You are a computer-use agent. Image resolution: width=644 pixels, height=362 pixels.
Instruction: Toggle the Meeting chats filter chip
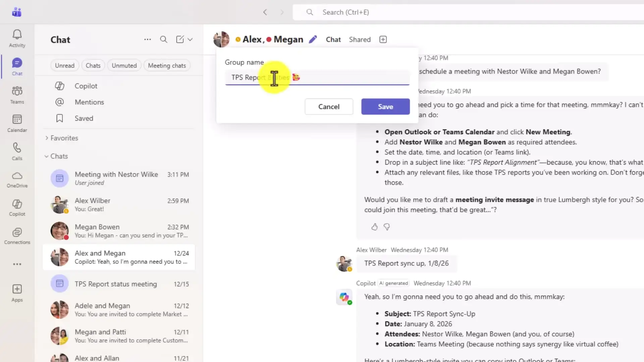(x=167, y=66)
